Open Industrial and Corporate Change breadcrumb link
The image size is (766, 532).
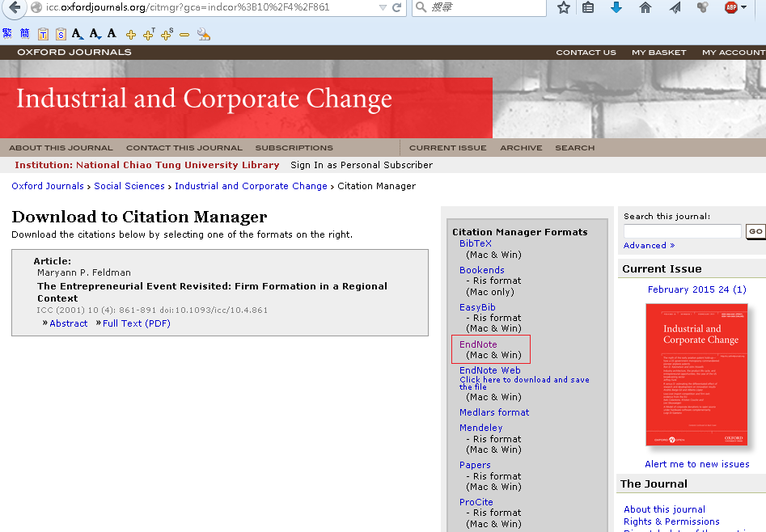pos(251,186)
